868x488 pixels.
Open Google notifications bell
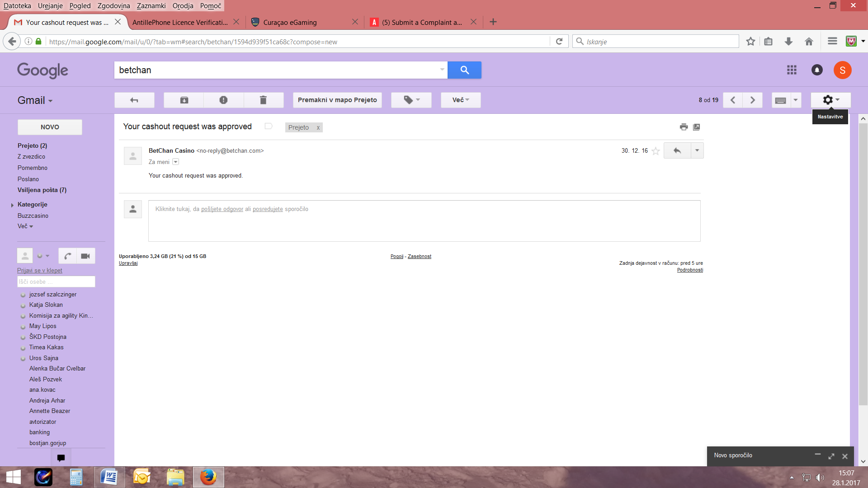coord(817,70)
